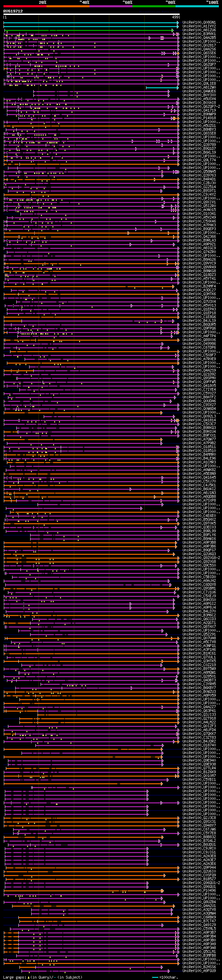The image size is (222, 980).
Task: Click label UniRef100_B9FLY6
Action: tap(199, 535)
